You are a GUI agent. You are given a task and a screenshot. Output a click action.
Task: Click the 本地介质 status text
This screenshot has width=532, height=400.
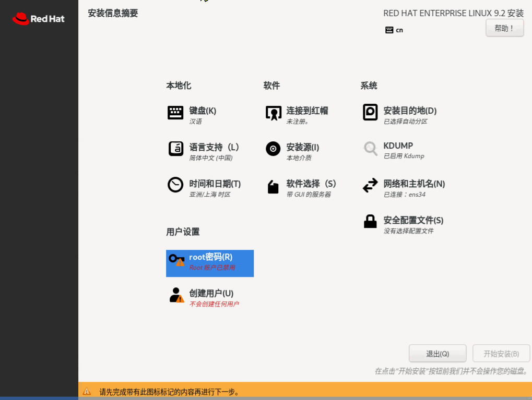299,158
